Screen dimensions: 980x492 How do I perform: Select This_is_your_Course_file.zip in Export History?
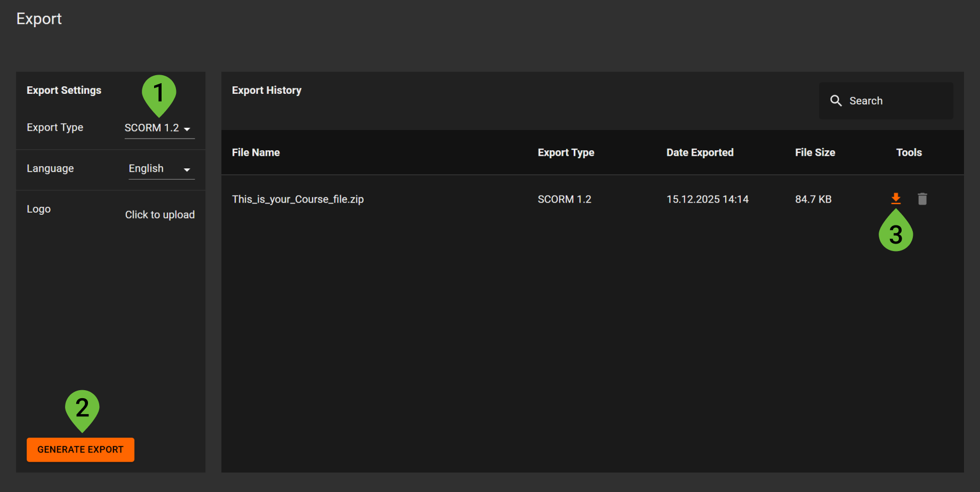(x=298, y=199)
